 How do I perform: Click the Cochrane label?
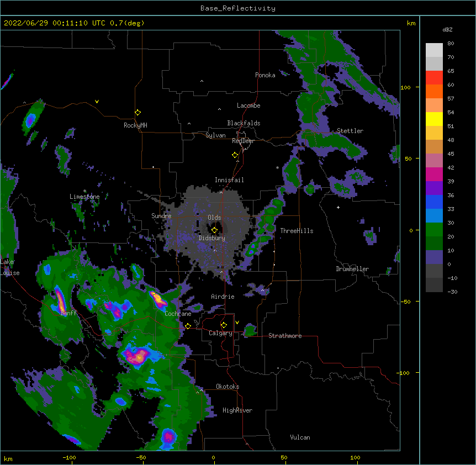pyautogui.click(x=178, y=314)
